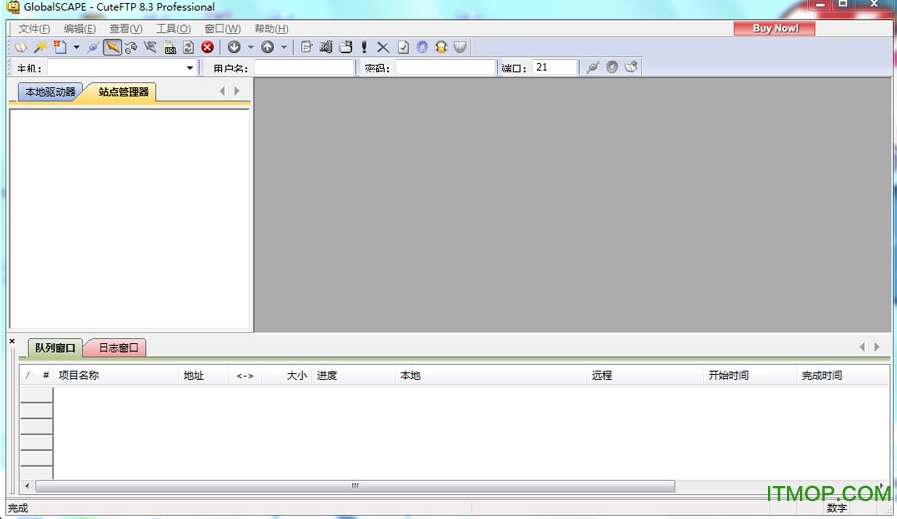Launch the Connection Wizard wand icon

(40, 47)
